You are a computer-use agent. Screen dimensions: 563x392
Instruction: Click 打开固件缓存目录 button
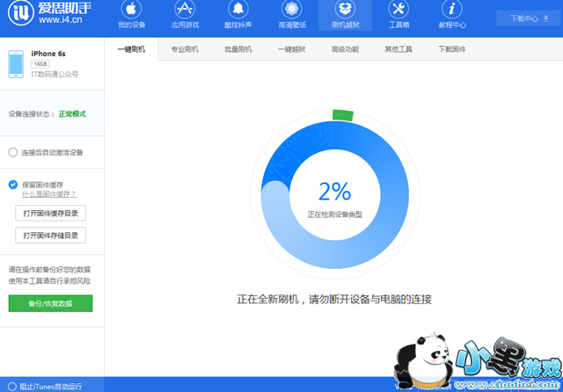[50, 214]
